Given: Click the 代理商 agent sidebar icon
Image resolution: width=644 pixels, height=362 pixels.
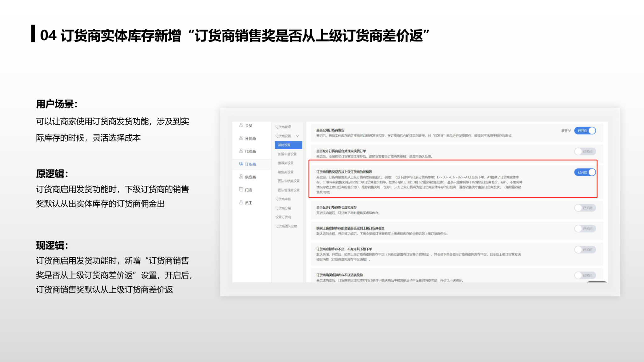Looking at the screenshot, I should click(x=241, y=151).
